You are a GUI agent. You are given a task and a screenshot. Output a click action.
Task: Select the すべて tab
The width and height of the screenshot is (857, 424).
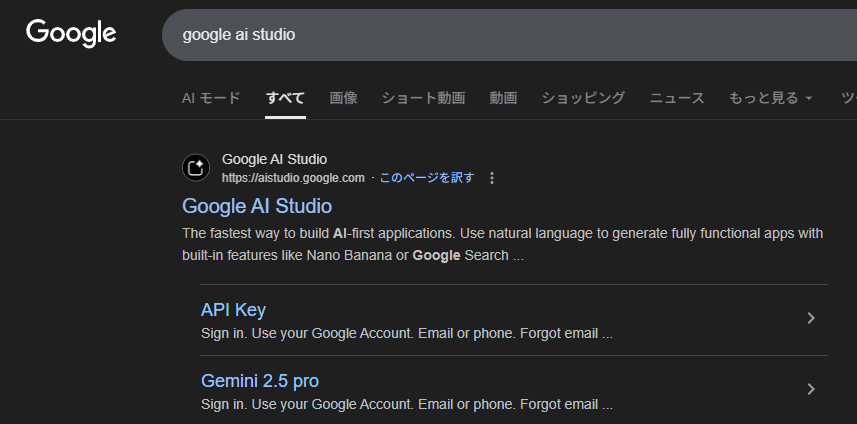point(285,98)
